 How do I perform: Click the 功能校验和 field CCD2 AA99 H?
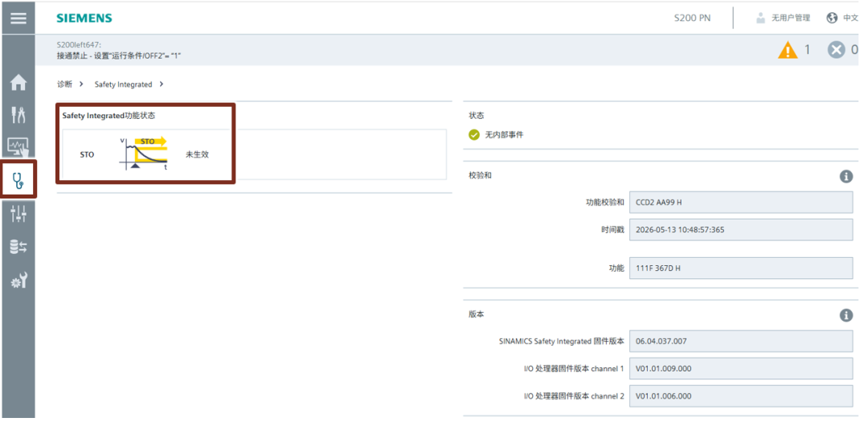point(741,202)
